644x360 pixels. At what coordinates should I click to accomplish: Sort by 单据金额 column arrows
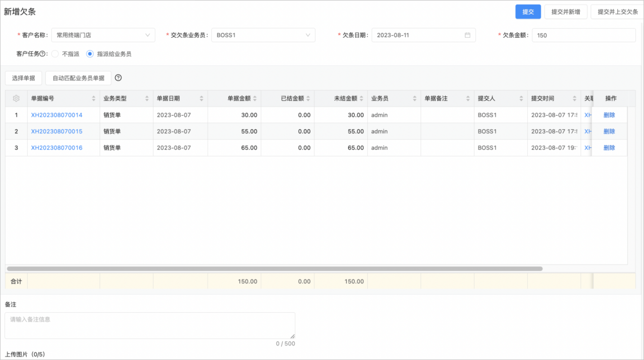pos(255,98)
